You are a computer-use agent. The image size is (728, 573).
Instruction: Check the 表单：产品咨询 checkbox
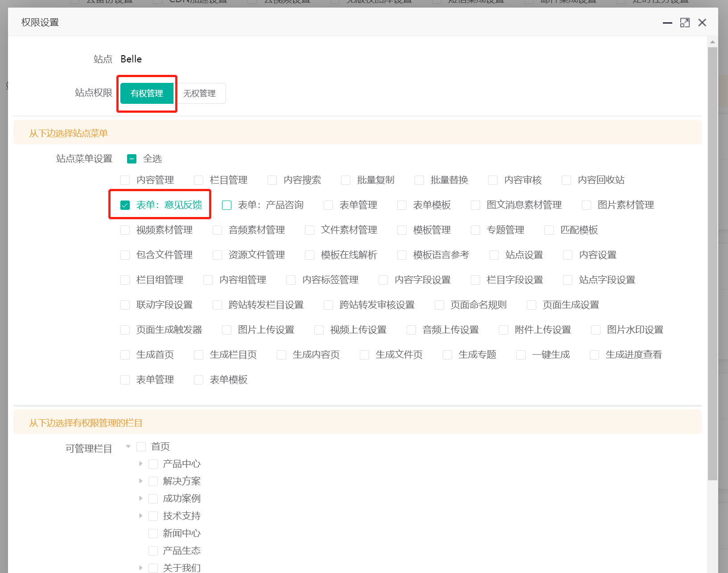tap(227, 205)
